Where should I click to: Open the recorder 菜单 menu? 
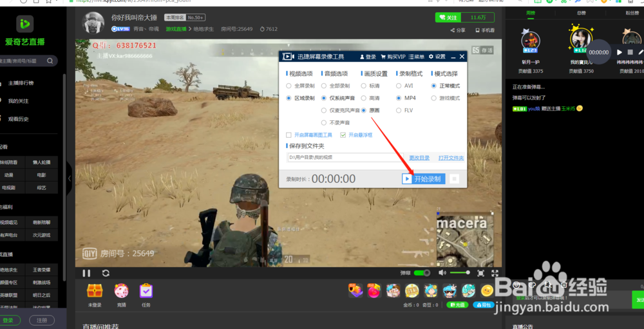[x=417, y=57]
